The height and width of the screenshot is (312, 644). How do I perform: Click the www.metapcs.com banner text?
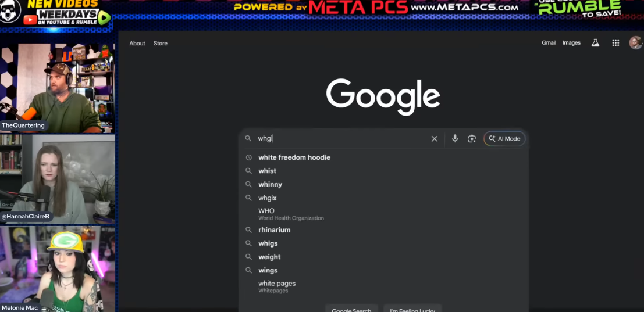point(464,8)
